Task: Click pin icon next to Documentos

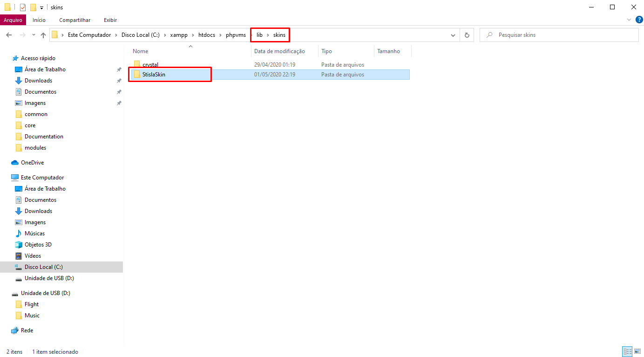Action: point(119,92)
